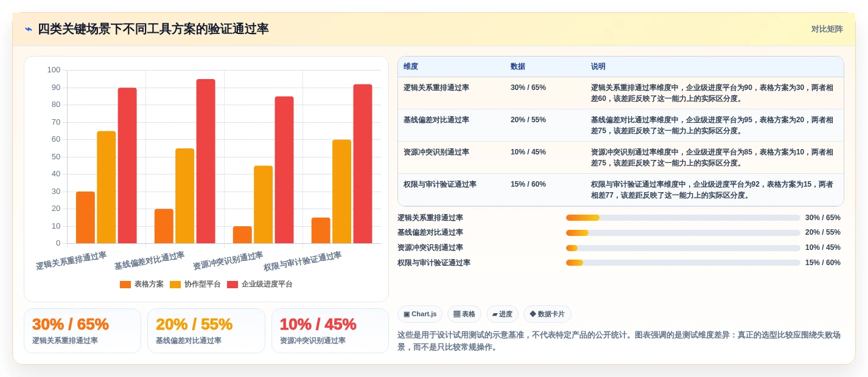This screenshot has height=377, width=868.
Task: Open the 10% / 45% summary card
Action: [330, 331]
